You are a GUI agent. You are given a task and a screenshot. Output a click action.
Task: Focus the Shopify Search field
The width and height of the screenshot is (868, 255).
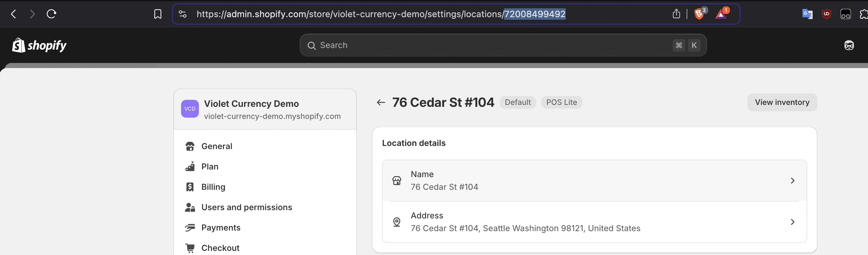(x=503, y=45)
